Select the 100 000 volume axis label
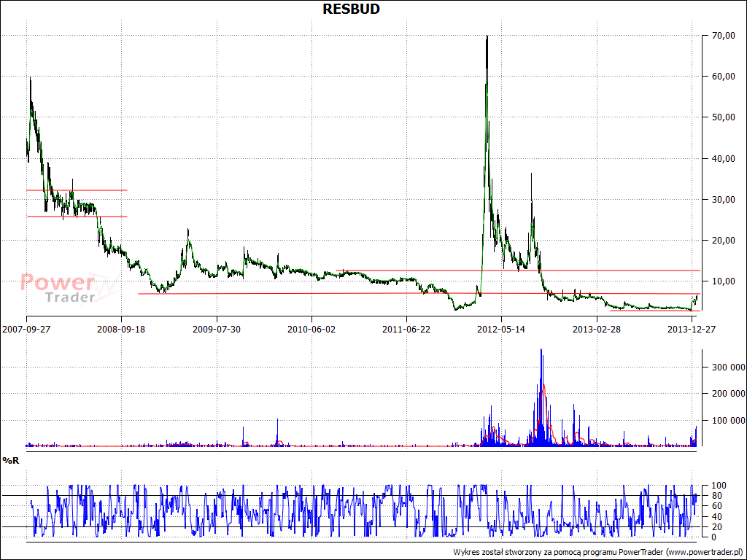Image resolution: width=747 pixels, height=560 pixels. coord(729,421)
